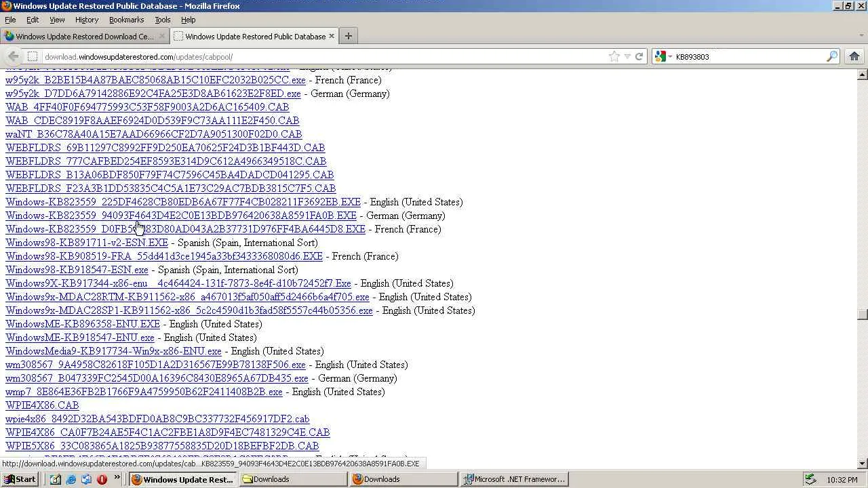Open WindowsME-KB918547-ENU.exe link
The width and height of the screenshot is (868, 488).
[x=80, y=338]
